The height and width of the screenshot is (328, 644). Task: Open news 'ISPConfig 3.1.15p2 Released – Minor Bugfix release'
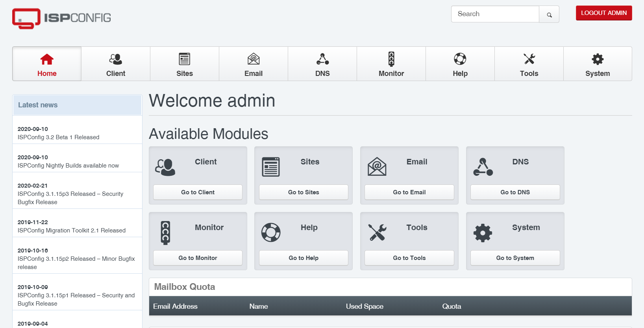(x=76, y=263)
